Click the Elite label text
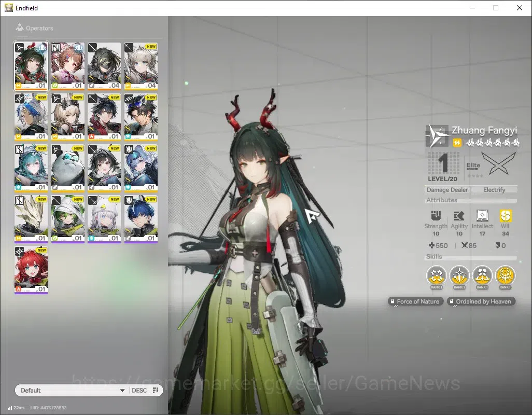Screen dimensions: 532x415 tap(473, 165)
